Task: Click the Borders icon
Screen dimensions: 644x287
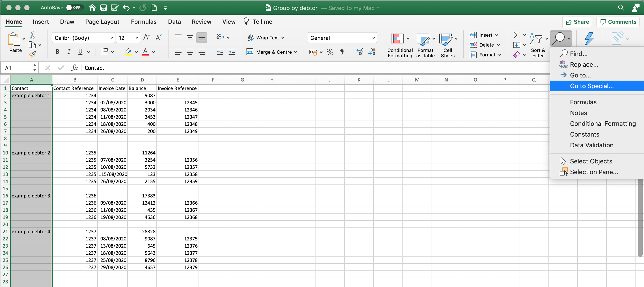Action: coord(104,52)
